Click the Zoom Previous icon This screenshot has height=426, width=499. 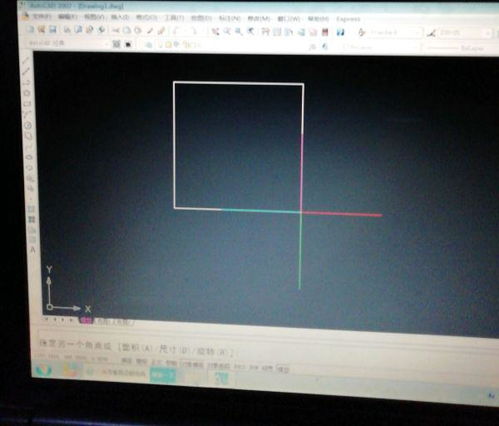coord(251,32)
